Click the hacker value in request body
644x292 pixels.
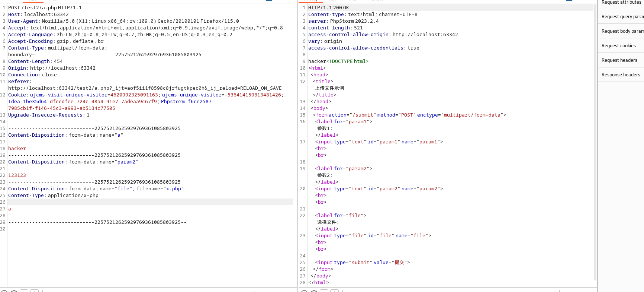pos(17,149)
